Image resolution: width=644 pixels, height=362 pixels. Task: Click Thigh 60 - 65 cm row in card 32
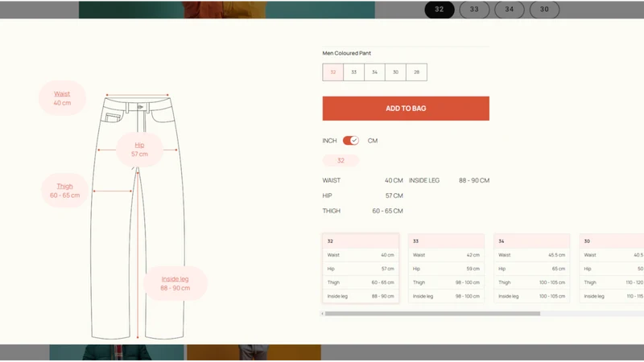361,282
